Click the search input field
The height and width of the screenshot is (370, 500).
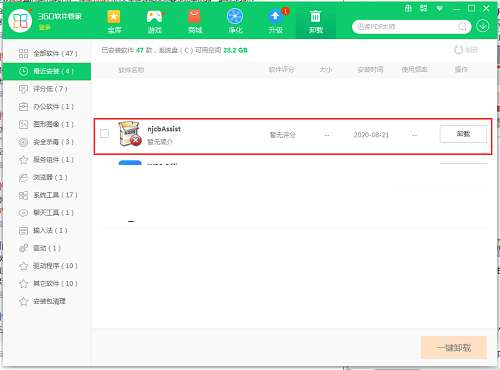click(x=407, y=26)
